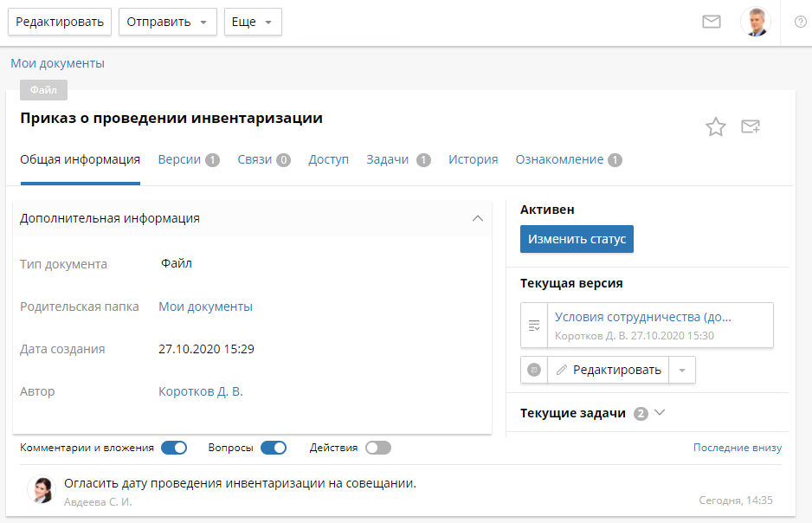Click the Изменить статус button
812x523 pixels.
pos(577,239)
